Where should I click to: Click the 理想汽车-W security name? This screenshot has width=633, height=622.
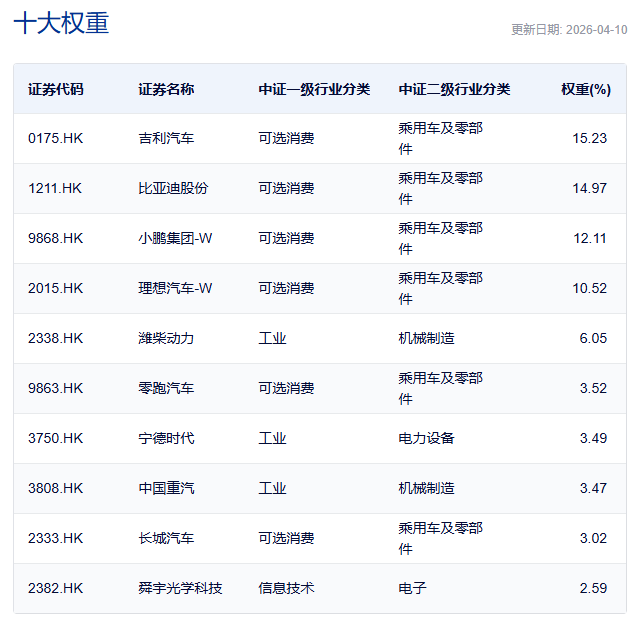click(175, 288)
